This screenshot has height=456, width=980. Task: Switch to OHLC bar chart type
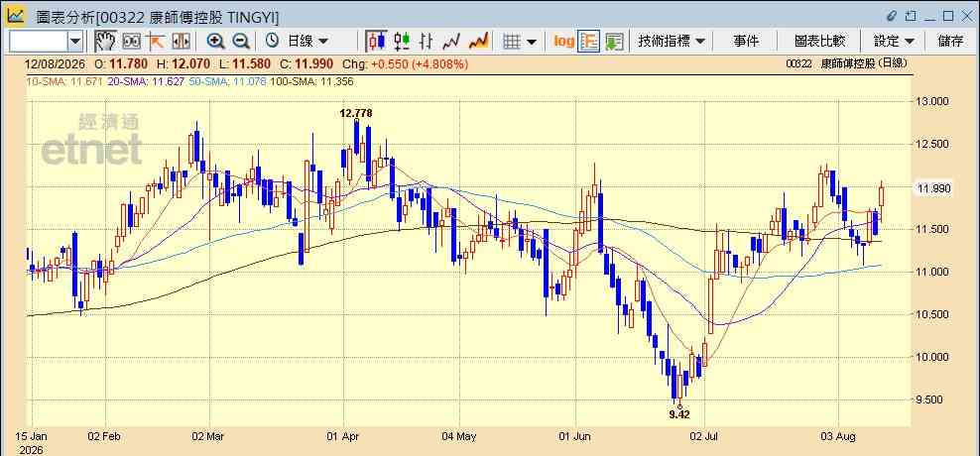[427, 42]
